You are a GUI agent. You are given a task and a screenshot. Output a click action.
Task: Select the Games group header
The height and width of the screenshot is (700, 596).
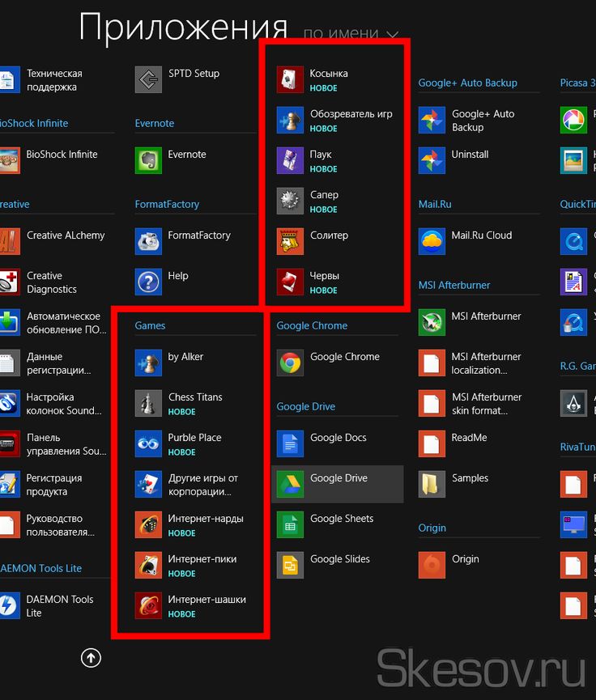point(150,325)
